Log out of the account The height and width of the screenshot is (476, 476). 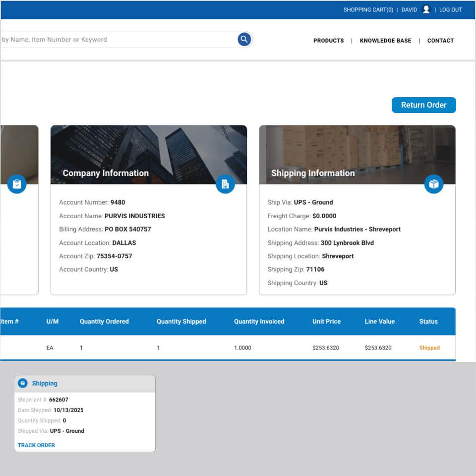tap(450, 10)
